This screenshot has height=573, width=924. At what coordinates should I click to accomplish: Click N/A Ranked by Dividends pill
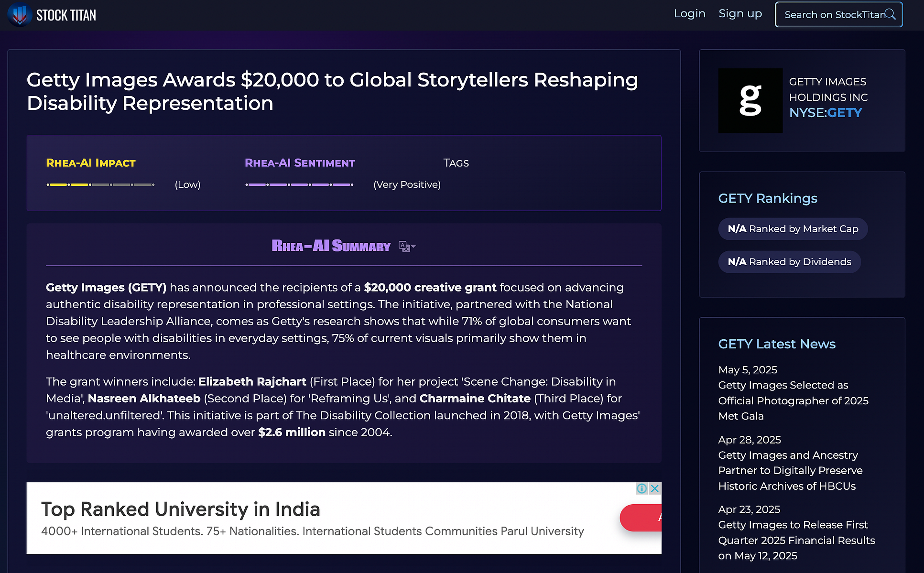[x=789, y=262]
